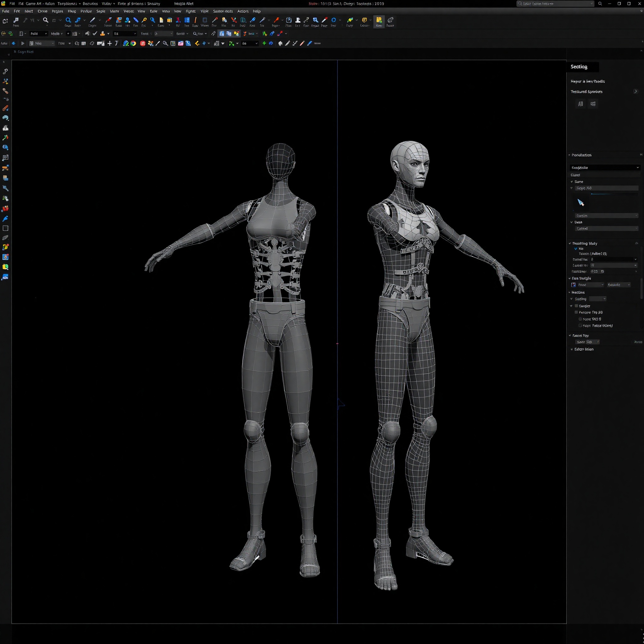Viewport: 644px width, 644px height.
Task: Open the Help menu
Action: [x=257, y=11]
